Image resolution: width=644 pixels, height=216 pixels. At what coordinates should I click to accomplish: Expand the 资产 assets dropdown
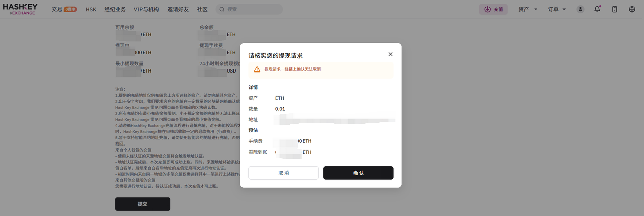point(528,9)
